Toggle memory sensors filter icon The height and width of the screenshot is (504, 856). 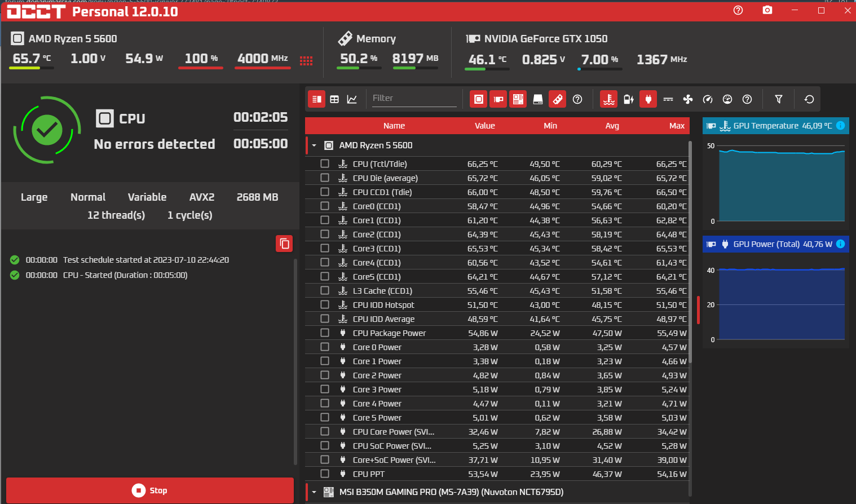coord(558,99)
